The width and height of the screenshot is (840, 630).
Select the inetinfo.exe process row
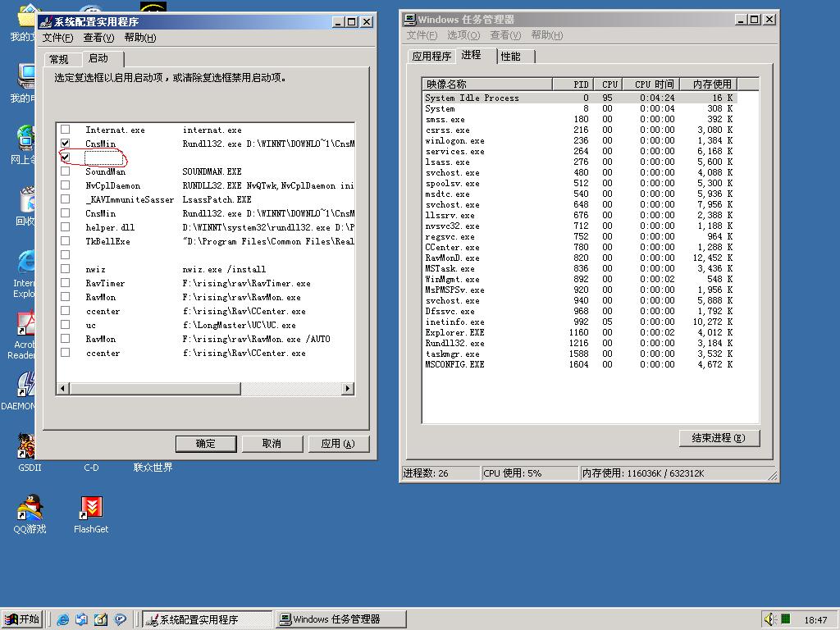(580, 322)
